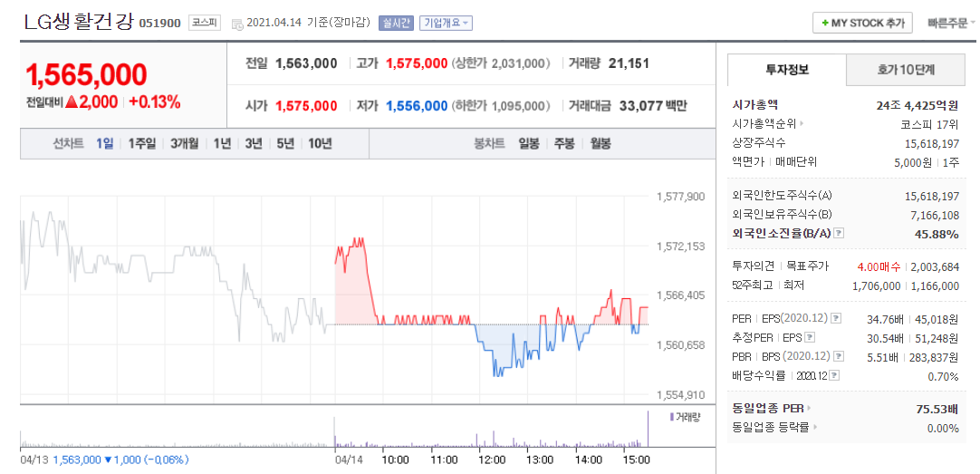Add stock via MY STOCK 추가 button
Screen dimensions: 980x474
pyautogui.click(x=862, y=23)
